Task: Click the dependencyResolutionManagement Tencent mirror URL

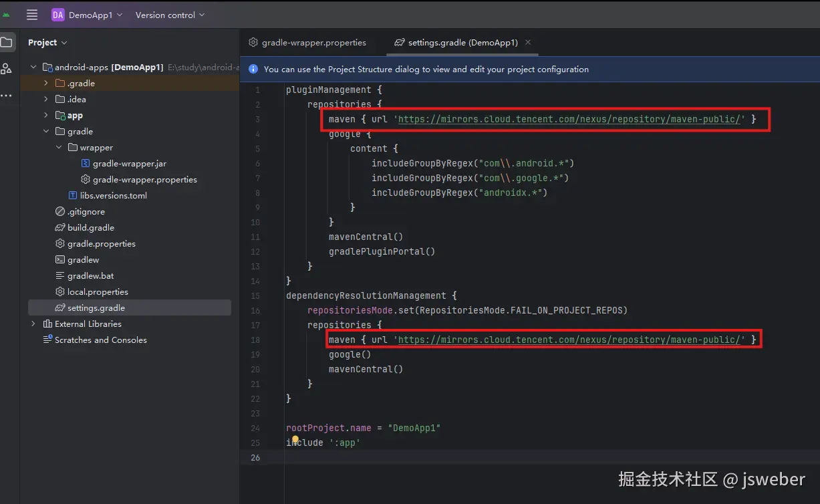Action: click(x=571, y=340)
